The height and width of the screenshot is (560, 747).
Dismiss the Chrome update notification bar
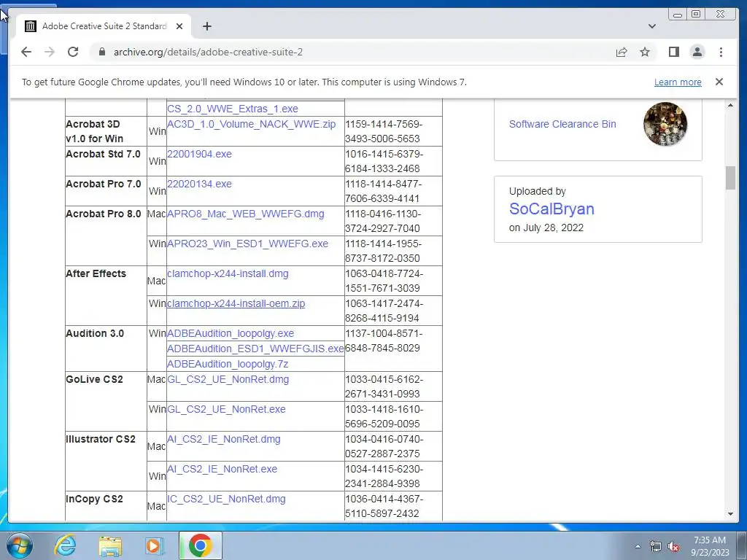pos(719,82)
